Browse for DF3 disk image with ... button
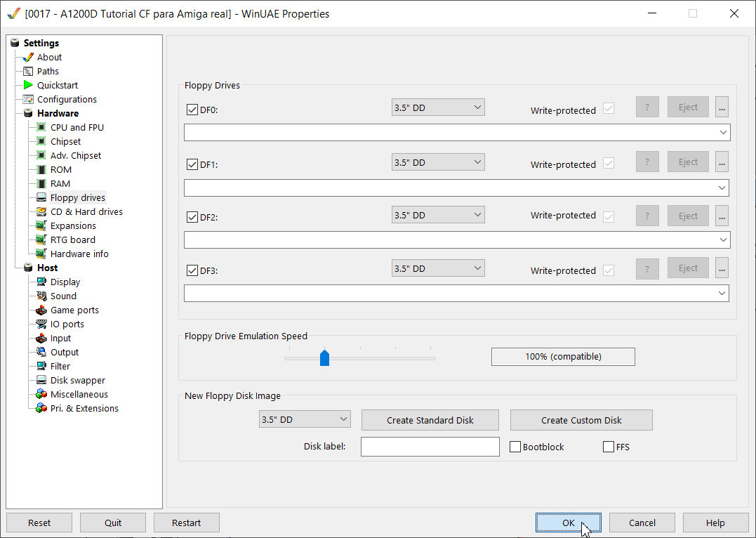The height and width of the screenshot is (538, 756). [x=722, y=268]
